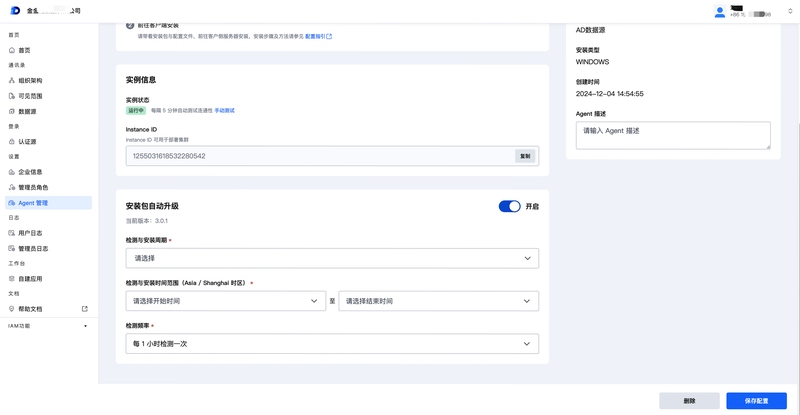The height and width of the screenshot is (415, 800).
Task: Click the AD数据源 text
Action: pyautogui.click(x=590, y=30)
